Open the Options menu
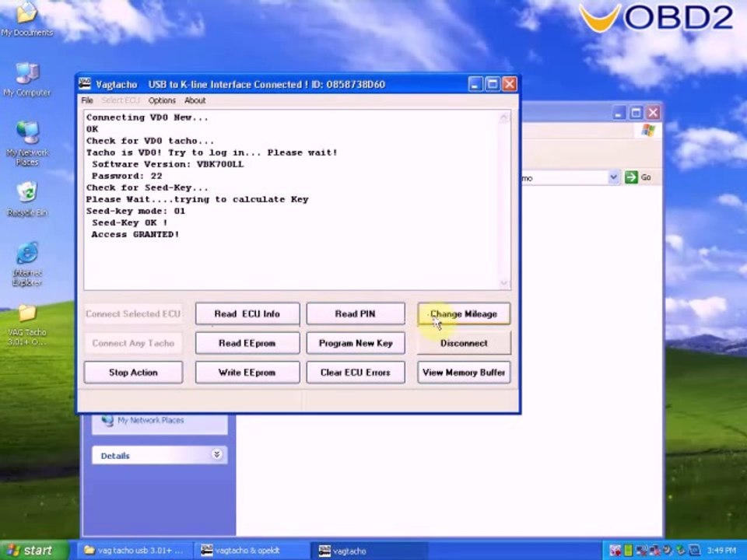 click(162, 100)
